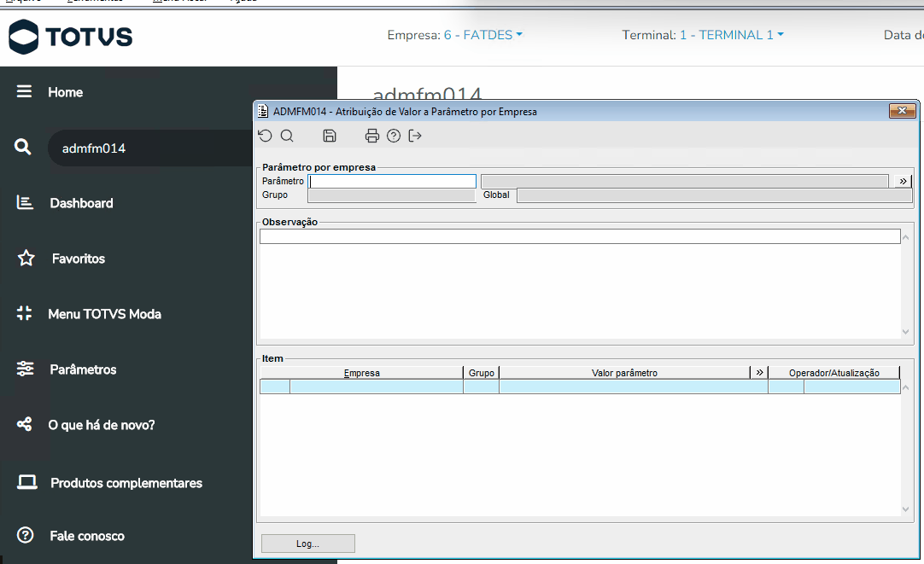Click the Grupo field under Parâmetro
Viewport: 924px width, 564px height.
coord(392,195)
